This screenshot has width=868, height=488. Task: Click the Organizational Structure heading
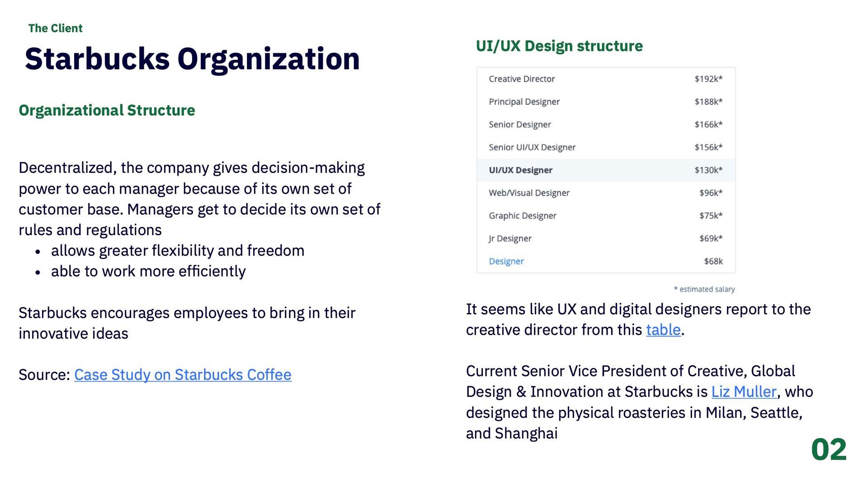click(x=107, y=110)
